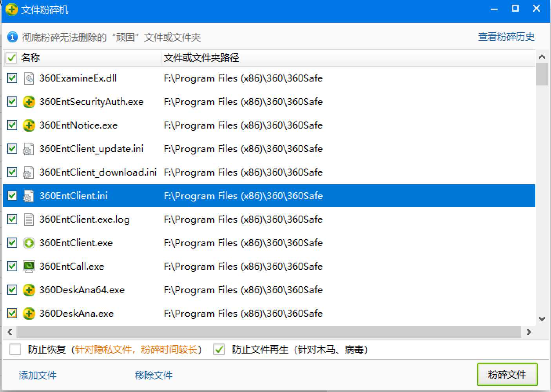Click the 360ExamineEx.dll file icon

click(29, 78)
